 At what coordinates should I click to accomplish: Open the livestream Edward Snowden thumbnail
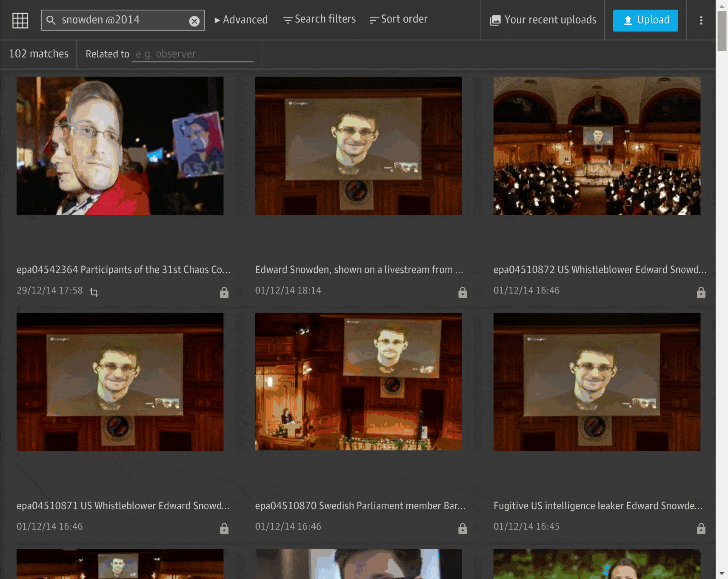click(x=358, y=146)
